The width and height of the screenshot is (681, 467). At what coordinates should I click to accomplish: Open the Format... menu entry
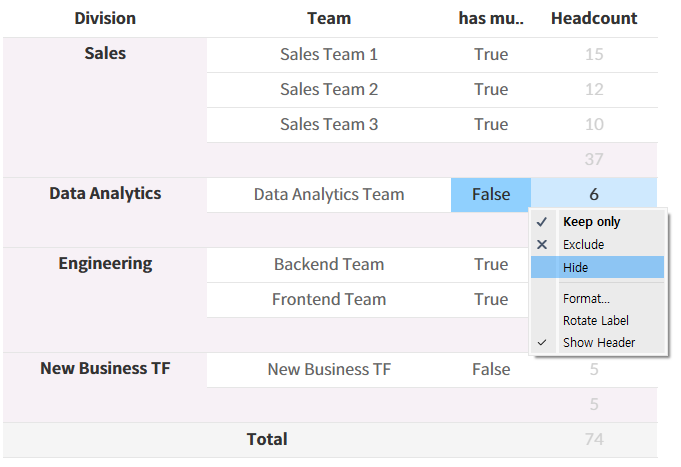click(586, 299)
